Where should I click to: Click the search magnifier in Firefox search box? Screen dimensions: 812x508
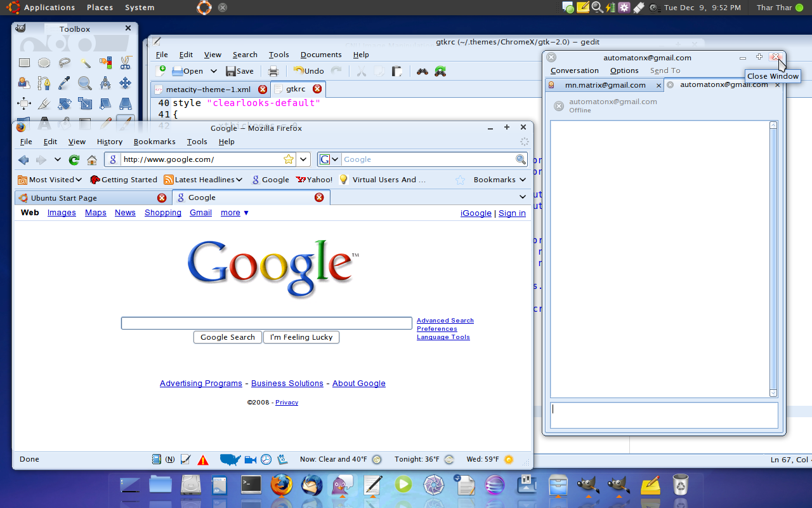click(521, 159)
